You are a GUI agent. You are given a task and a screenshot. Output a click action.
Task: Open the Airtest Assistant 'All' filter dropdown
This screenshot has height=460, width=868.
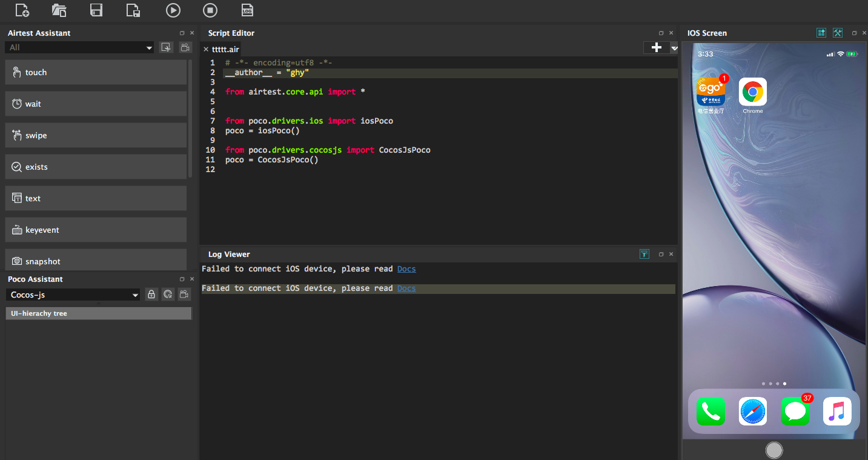click(80, 47)
